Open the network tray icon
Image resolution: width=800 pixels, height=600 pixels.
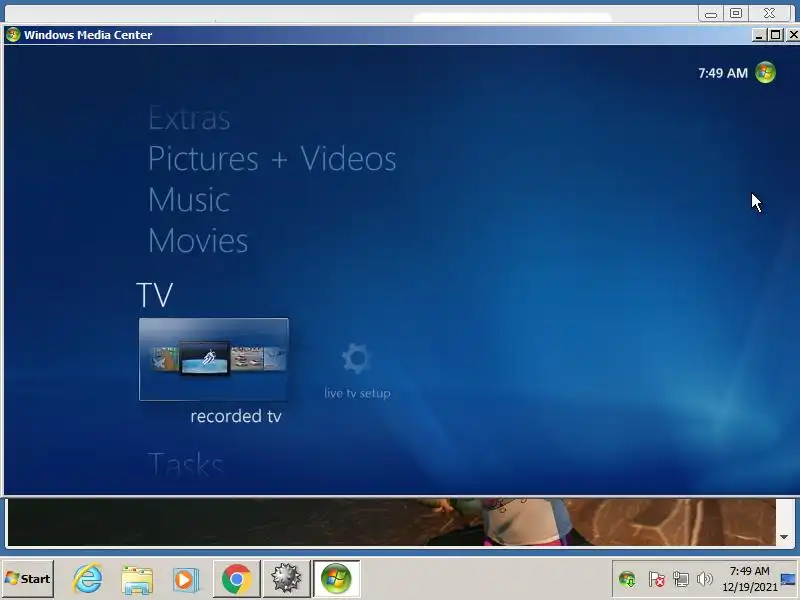681,579
